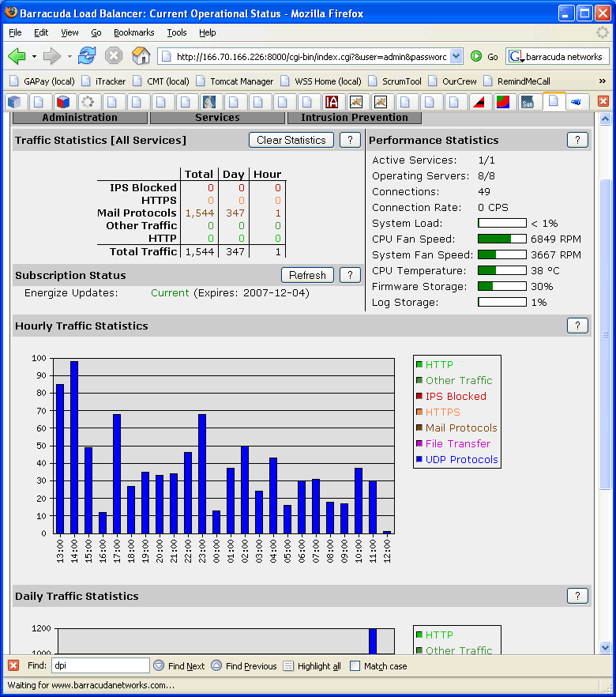Image resolution: width=616 pixels, height=697 pixels.
Task: Open the File menu
Action: [x=15, y=32]
